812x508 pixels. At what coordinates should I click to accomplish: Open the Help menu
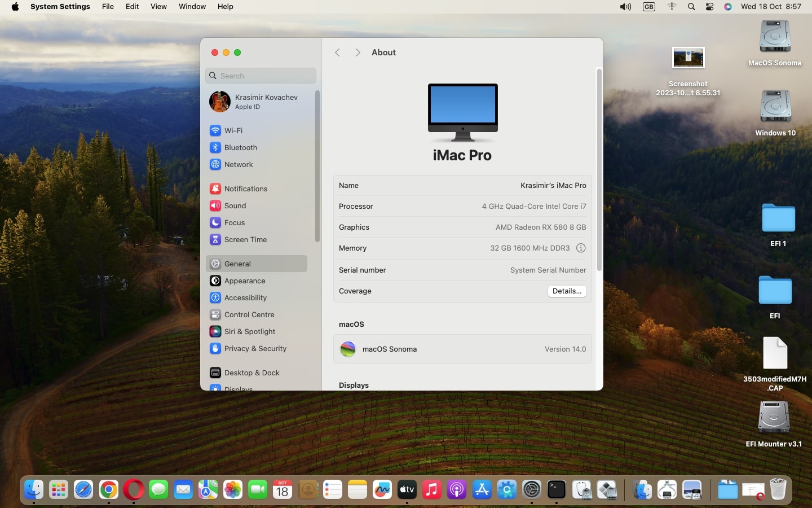coord(226,7)
